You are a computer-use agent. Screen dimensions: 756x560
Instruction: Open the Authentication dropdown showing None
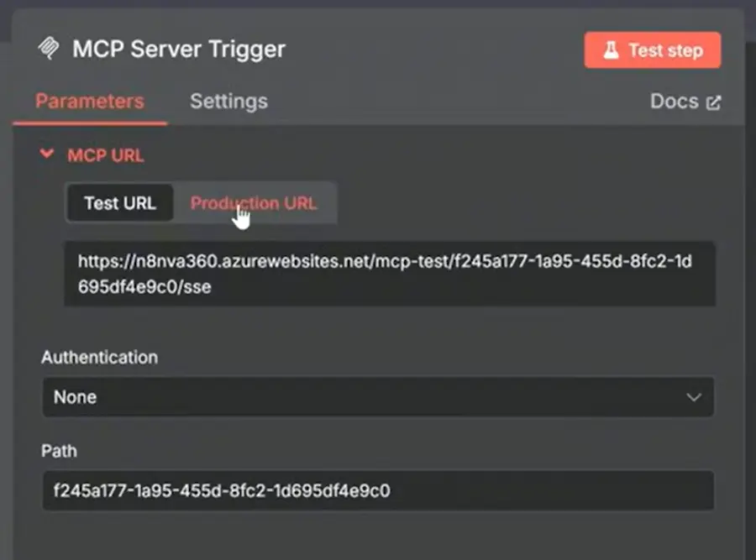376,396
